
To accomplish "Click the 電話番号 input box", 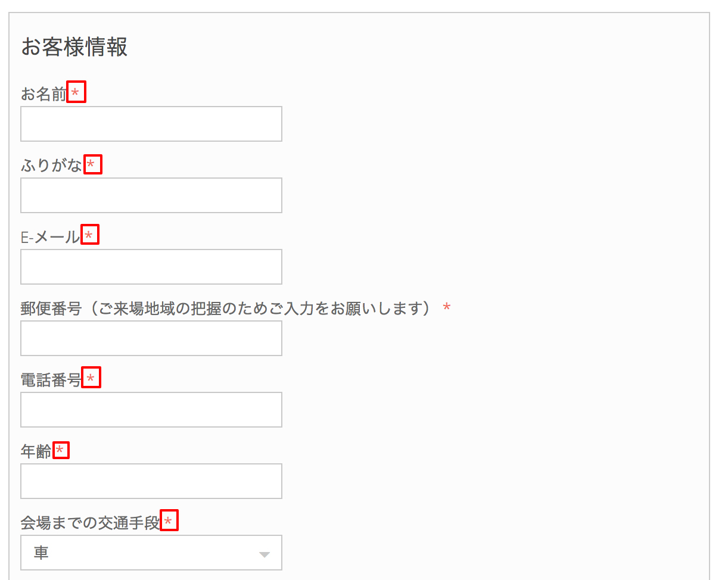I will coord(151,410).
